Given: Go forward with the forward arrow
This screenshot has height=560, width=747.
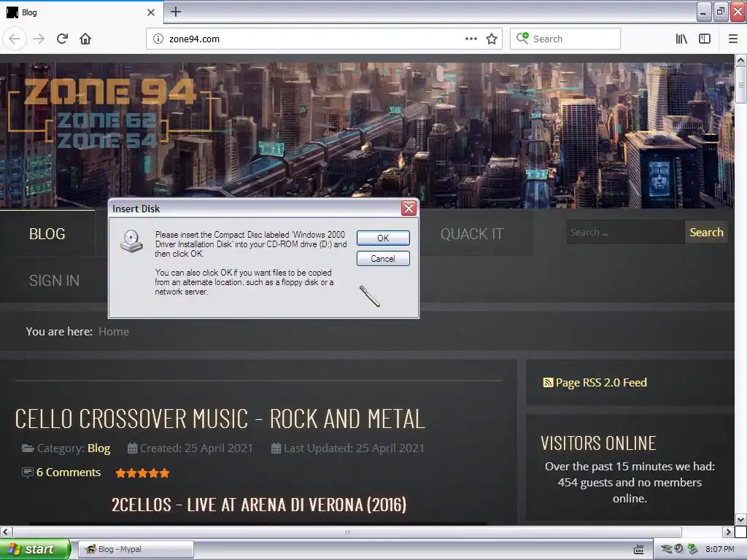Looking at the screenshot, I should [39, 39].
